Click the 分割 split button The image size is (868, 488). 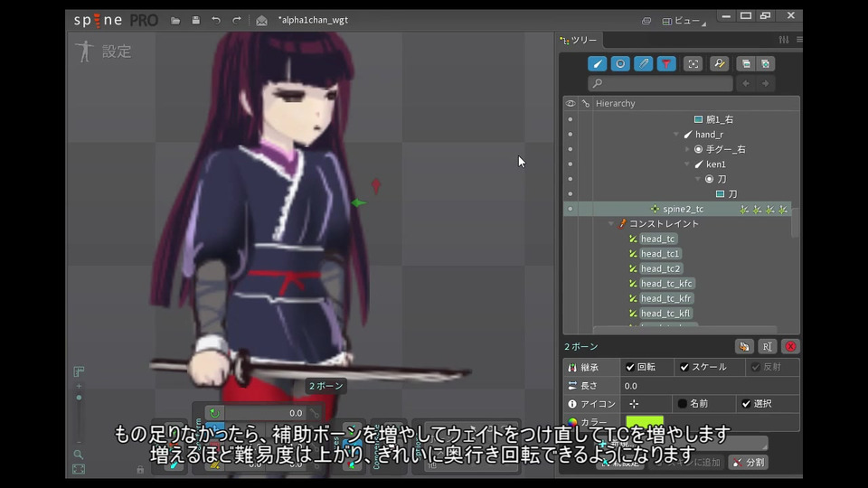(749, 463)
